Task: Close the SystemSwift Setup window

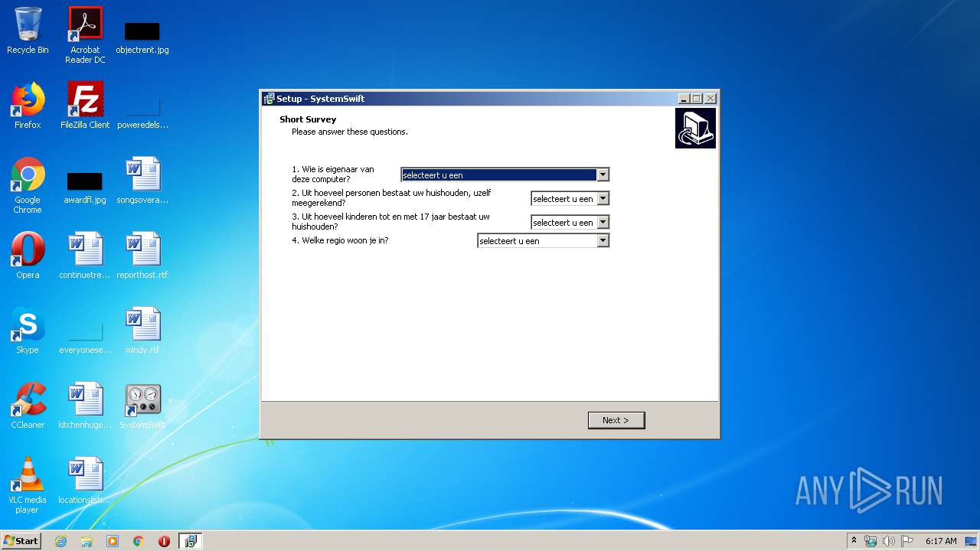Action: pyautogui.click(x=710, y=99)
